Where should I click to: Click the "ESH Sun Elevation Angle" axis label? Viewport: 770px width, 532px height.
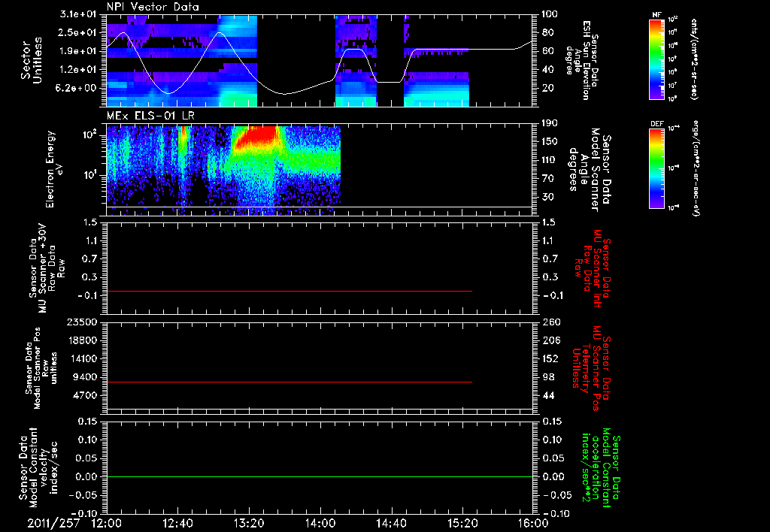click(x=582, y=60)
